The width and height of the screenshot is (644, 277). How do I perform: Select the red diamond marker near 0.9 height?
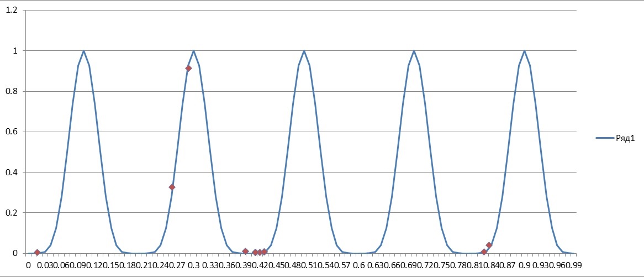188,68
